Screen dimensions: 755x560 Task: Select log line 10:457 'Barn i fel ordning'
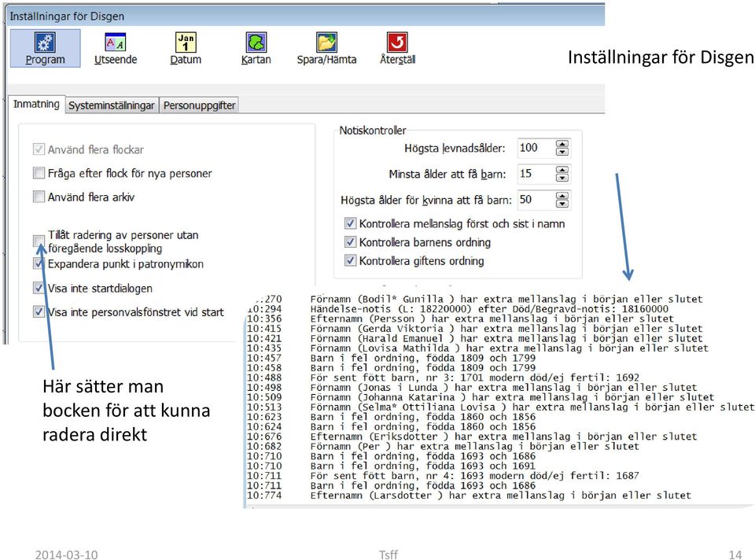click(391, 358)
